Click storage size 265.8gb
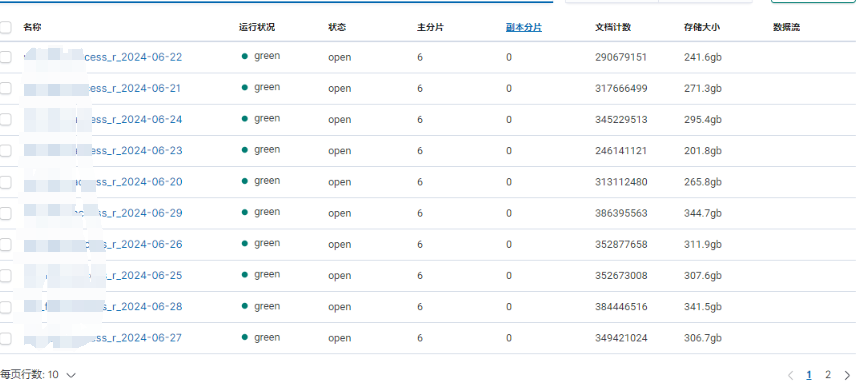860x387 pixels. click(x=703, y=182)
